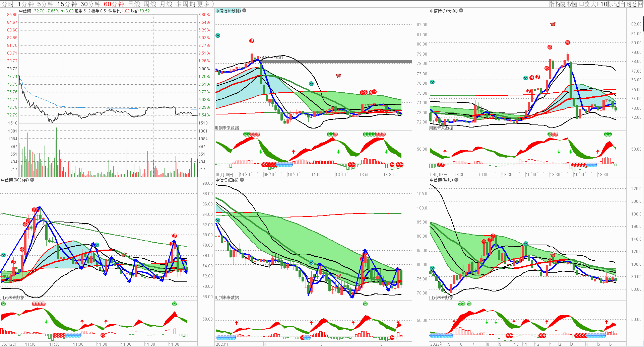Image resolution: width=644 pixels, height=347 pixels.
Task: Click the 中信博(5分钟) chart title
Action: click(228, 11)
